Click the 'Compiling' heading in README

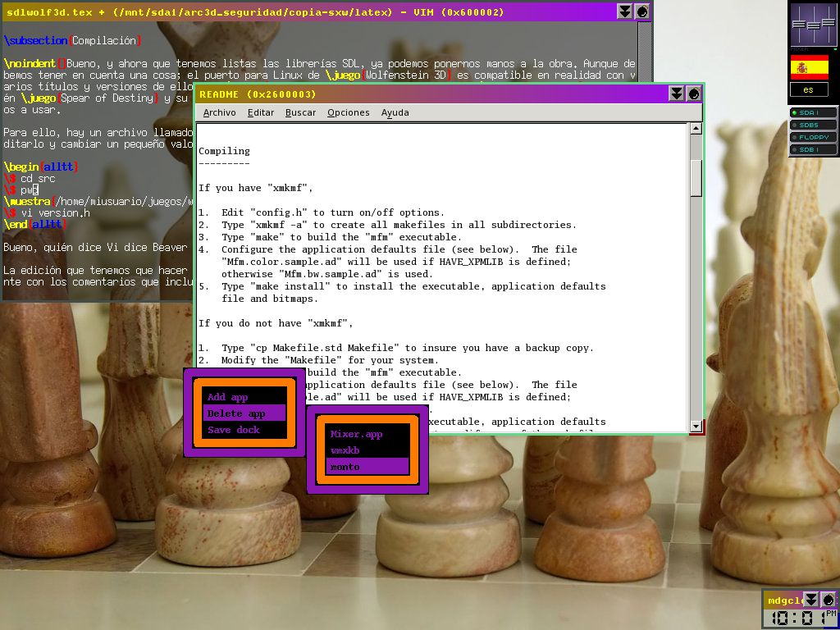[224, 151]
